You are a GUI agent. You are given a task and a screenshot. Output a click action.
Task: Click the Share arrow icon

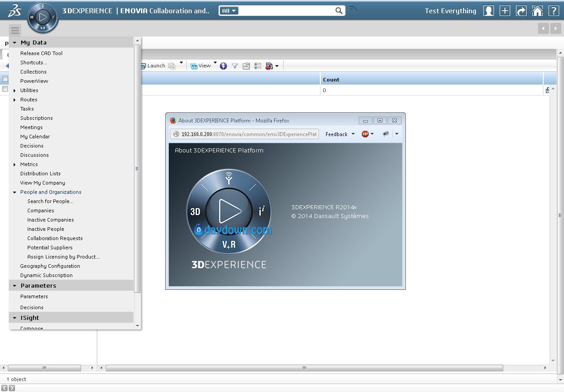coord(521,11)
